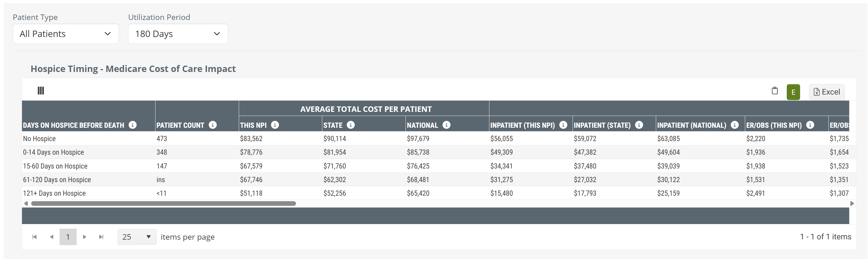This screenshot has width=868, height=259.
Task: Go to the next page arrow
Action: [x=85, y=237]
